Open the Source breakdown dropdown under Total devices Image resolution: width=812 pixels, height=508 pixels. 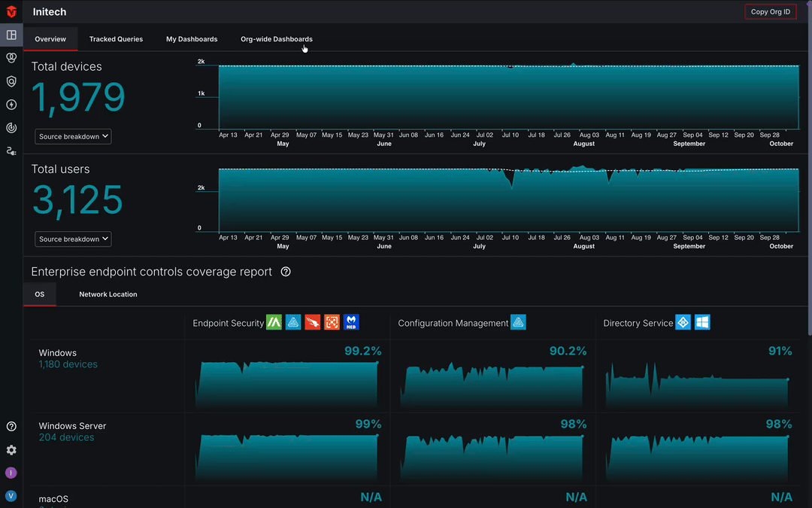point(72,136)
